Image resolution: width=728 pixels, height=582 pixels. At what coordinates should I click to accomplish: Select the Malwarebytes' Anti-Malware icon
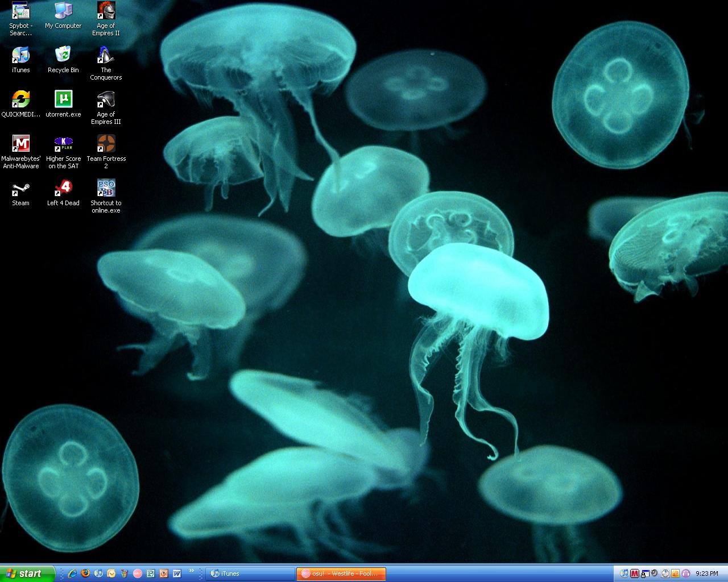coord(21,152)
